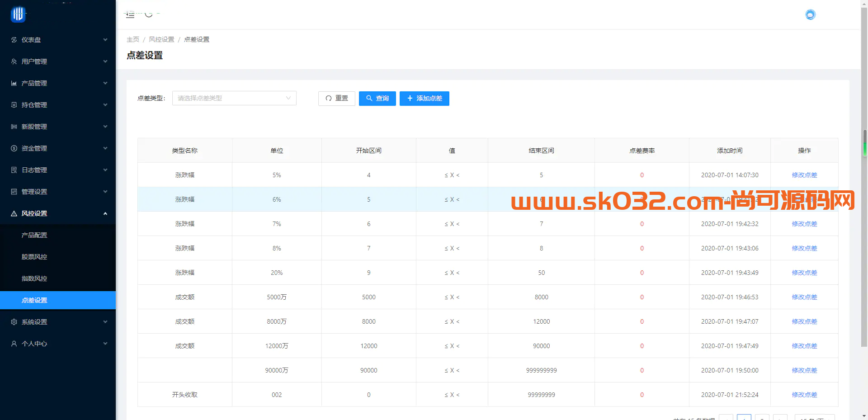Click the 开始区间 column header
This screenshot has height=420, width=868.
click(368, 151)
